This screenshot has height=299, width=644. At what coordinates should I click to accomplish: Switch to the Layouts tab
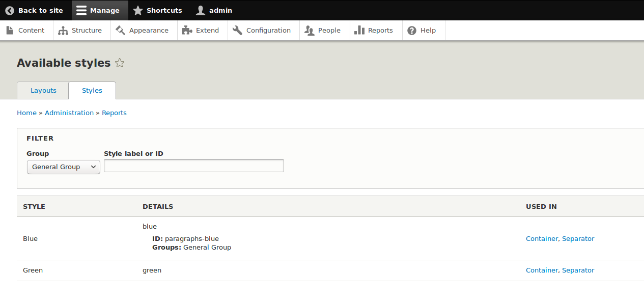click(43, 90)
